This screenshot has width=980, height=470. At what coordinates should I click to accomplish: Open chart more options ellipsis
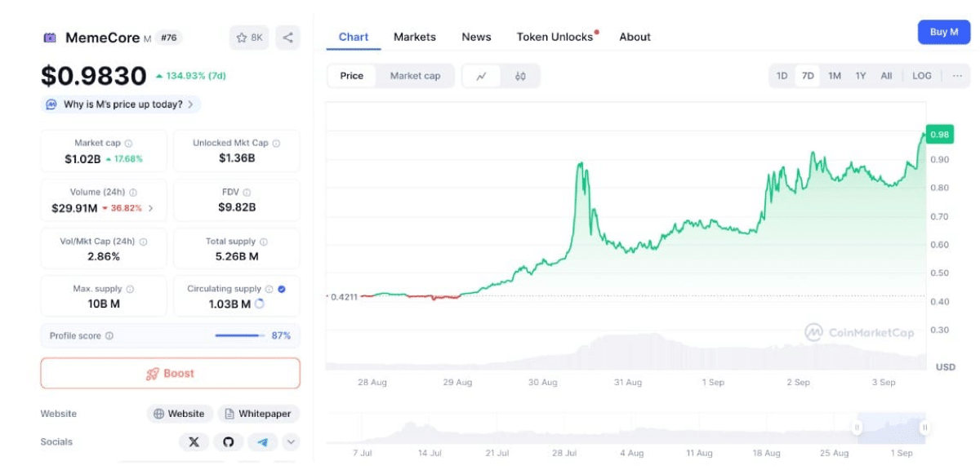(x=957, y=76)
